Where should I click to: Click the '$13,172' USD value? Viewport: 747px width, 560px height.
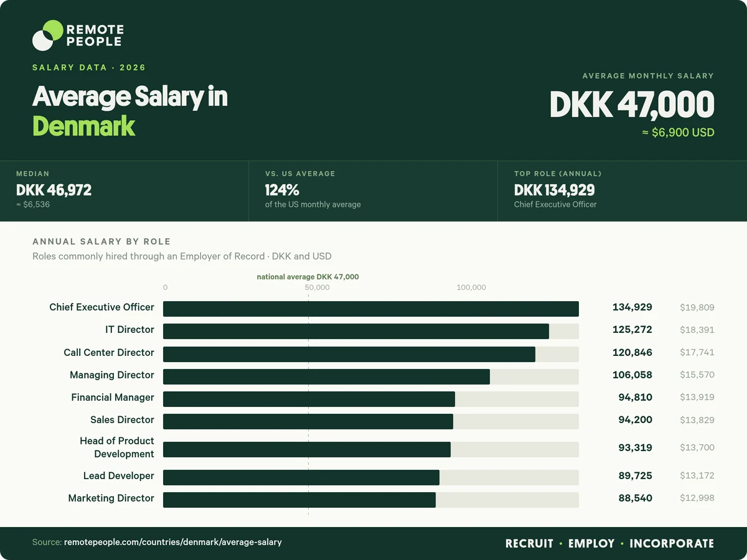(697, 475)
